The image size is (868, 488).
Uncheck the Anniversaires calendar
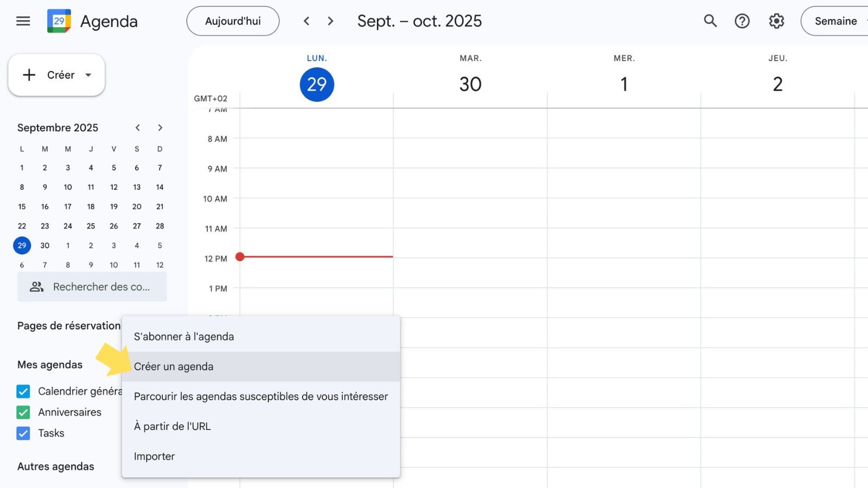coord(22,412)
